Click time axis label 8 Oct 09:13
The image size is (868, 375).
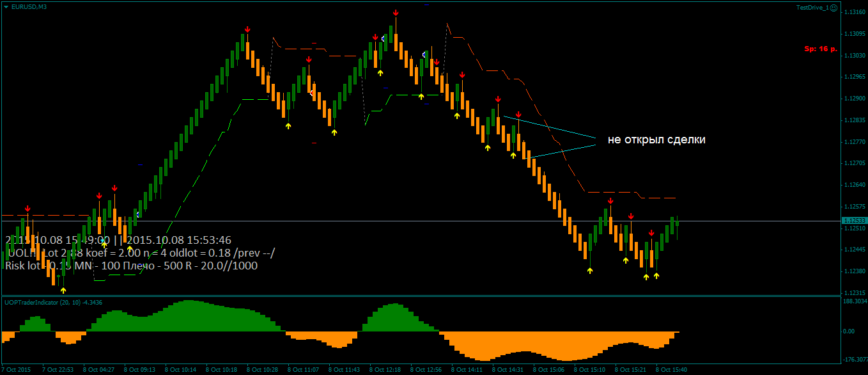[x=139, y=370]
